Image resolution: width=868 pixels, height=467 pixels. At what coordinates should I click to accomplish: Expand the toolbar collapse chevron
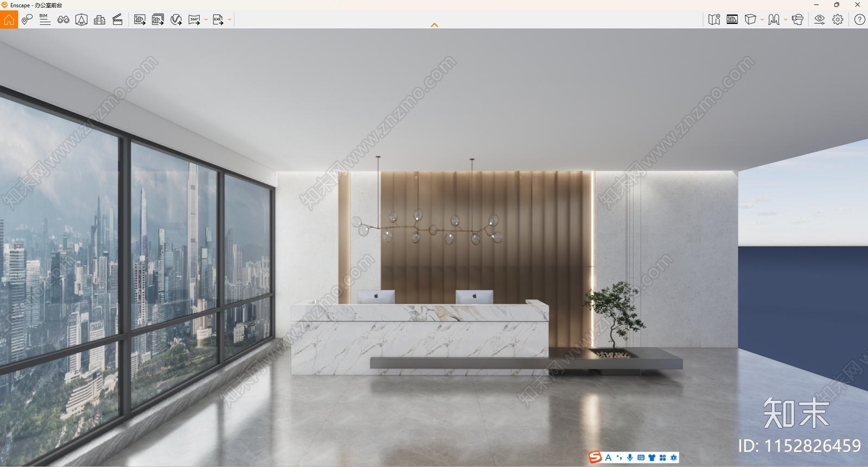pos(434,25)
